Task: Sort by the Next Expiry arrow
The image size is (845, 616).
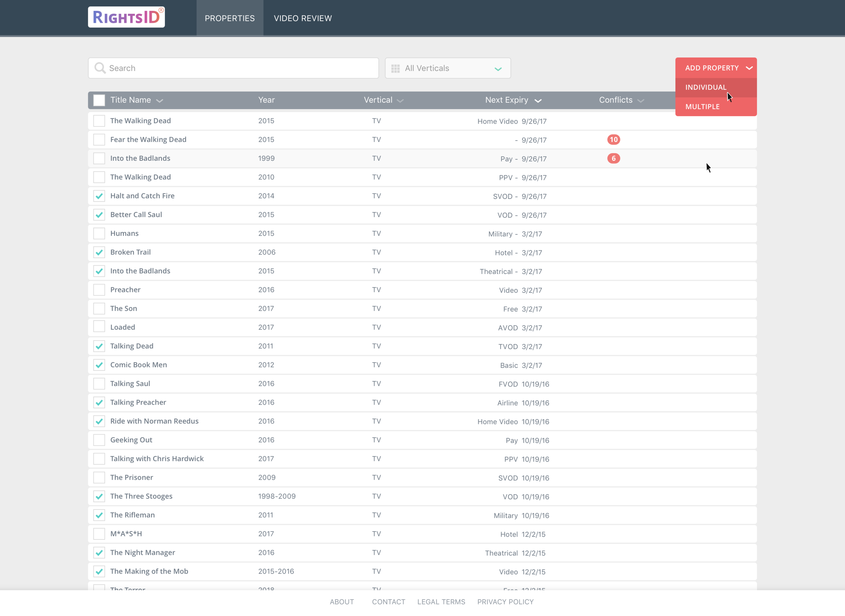Action: (x=538, y=101)
